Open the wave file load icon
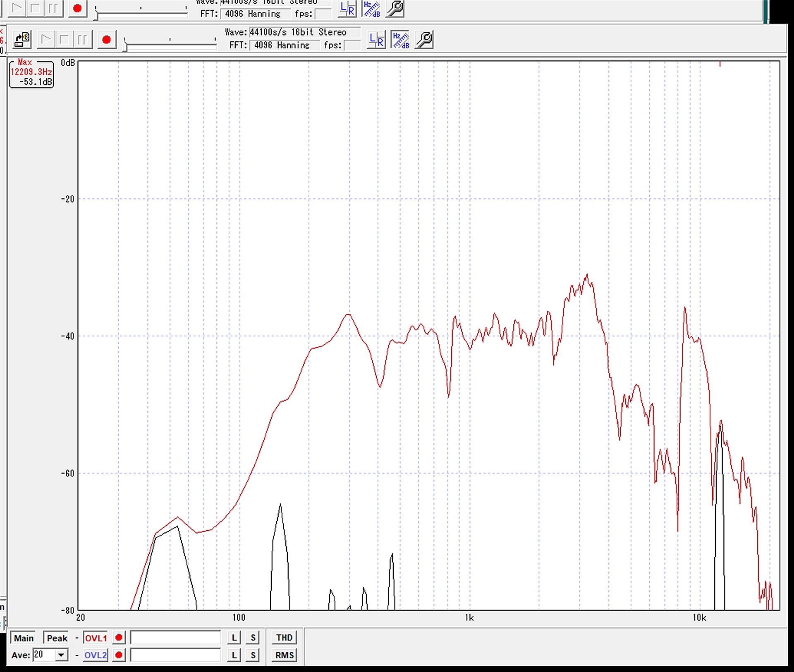 [22, 40]
